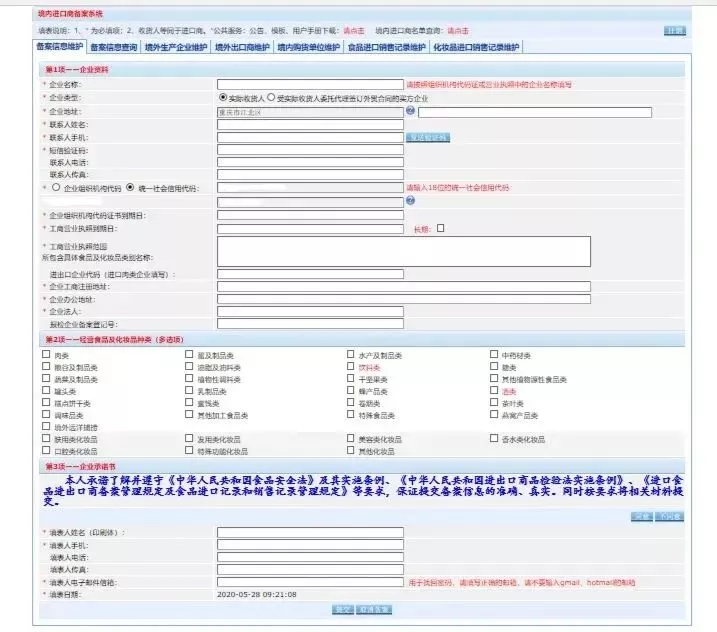Click the 发送验证码 button
This screenshot has width=717, height=632.
(x=428, y=137)
